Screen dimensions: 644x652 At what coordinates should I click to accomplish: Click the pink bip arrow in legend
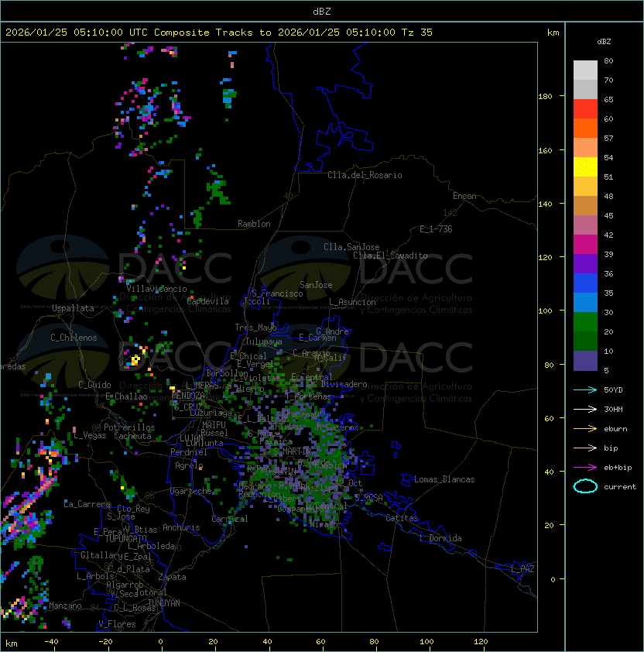tap(585, 448)
